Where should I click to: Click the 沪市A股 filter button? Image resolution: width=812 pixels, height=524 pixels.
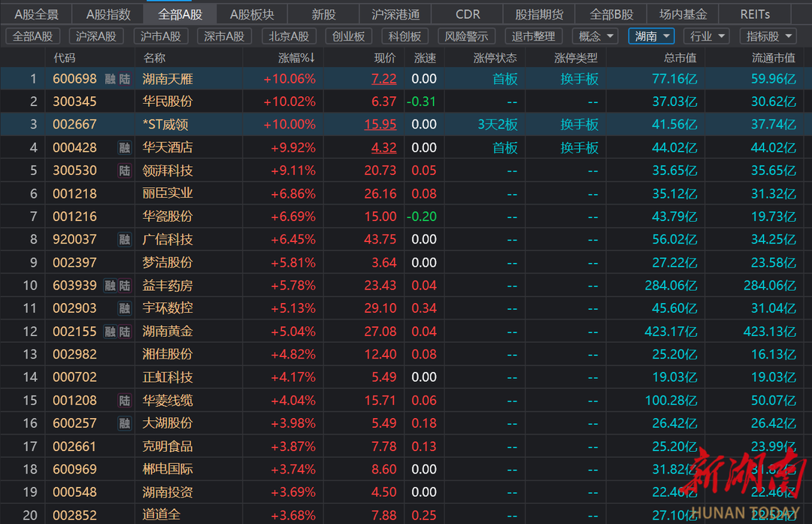pos(161,36)
